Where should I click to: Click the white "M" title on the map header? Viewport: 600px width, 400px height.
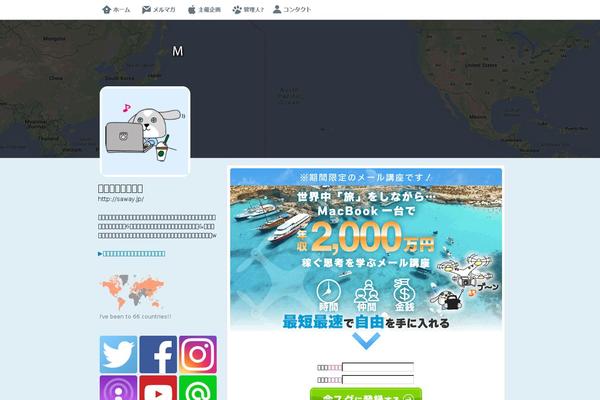178,51
